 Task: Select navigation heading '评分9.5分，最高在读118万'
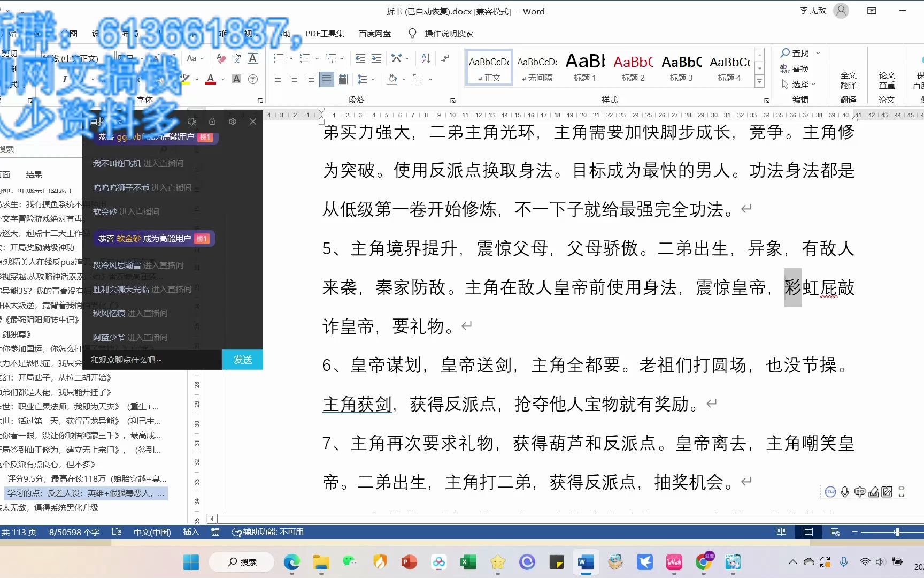[x=87, y=478]
